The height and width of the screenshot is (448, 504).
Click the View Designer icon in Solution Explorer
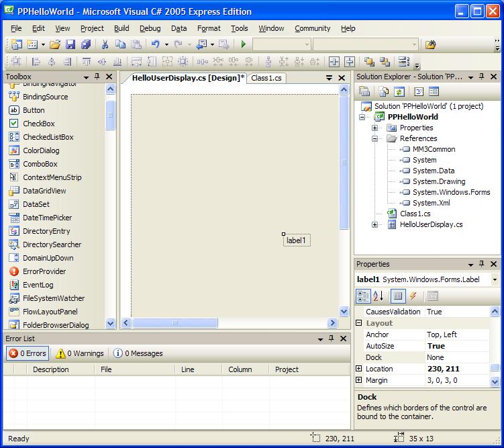pos(434,92)
